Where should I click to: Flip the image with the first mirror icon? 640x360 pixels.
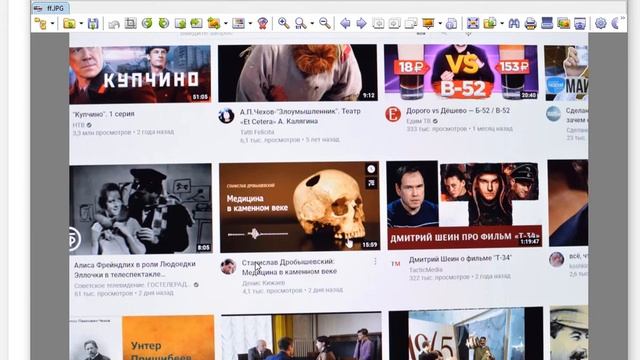pyautogui.click(x=180, y=24)
